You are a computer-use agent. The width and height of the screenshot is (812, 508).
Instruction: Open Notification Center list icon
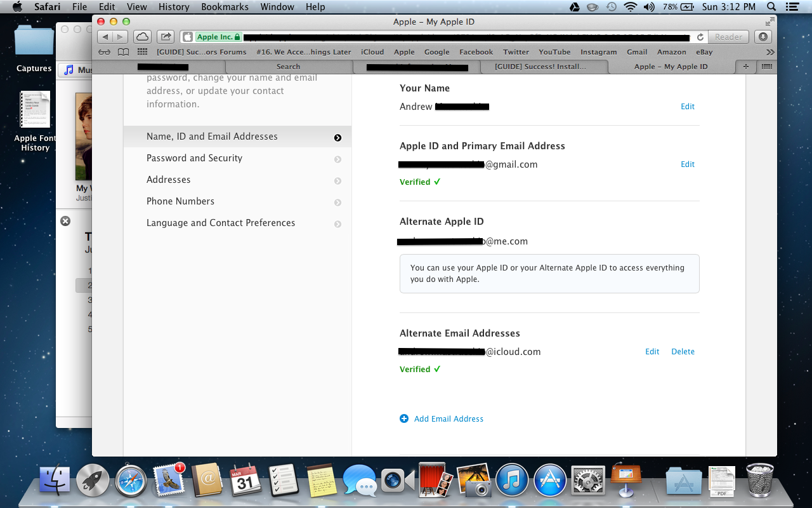point(794,7)
